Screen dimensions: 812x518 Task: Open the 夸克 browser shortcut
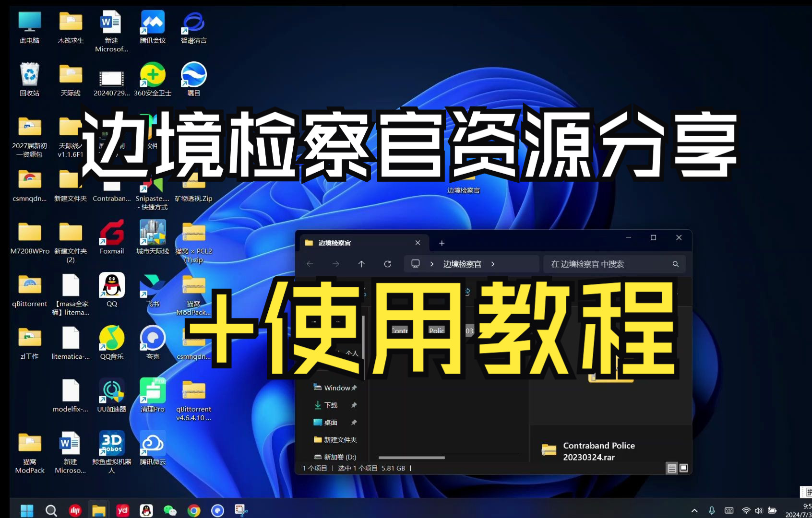[x=153, y=343]
